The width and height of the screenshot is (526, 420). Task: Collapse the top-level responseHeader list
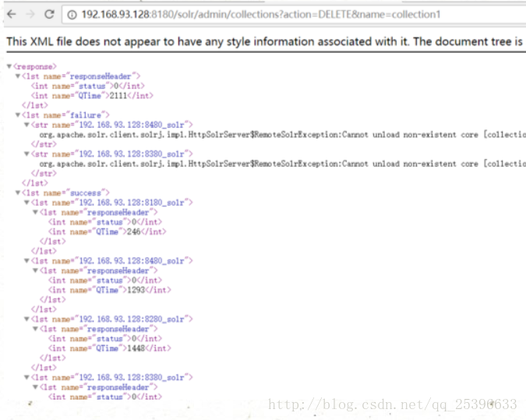click(18, 76)
